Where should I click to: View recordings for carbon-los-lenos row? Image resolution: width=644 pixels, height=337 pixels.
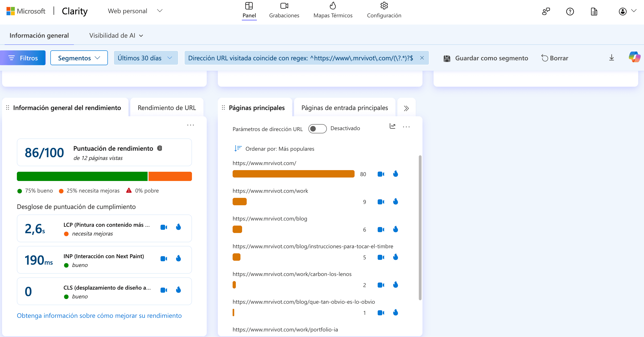(381, 285)
